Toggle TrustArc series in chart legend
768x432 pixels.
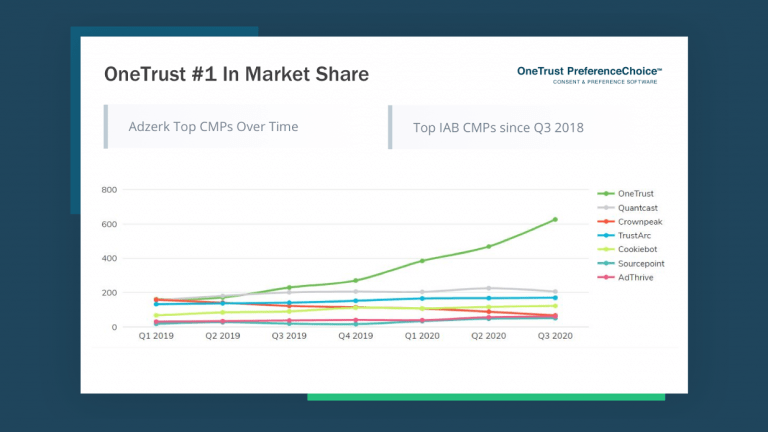(624, 236)
